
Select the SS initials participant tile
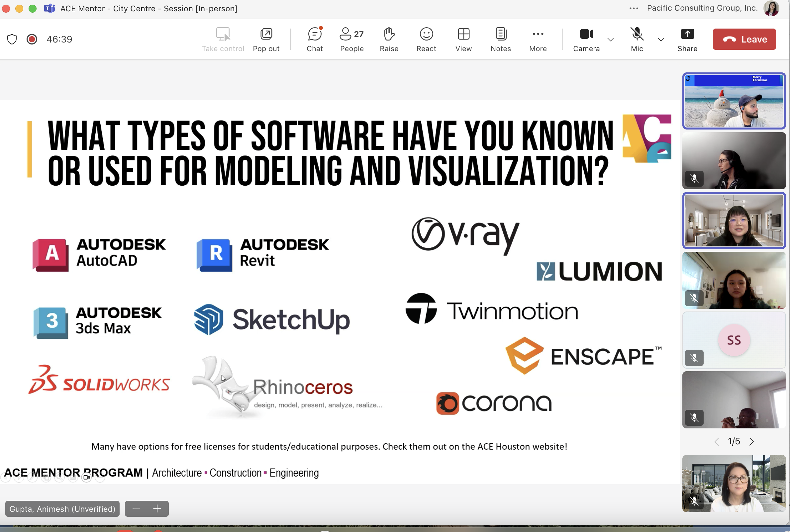(x=734, y=340)
